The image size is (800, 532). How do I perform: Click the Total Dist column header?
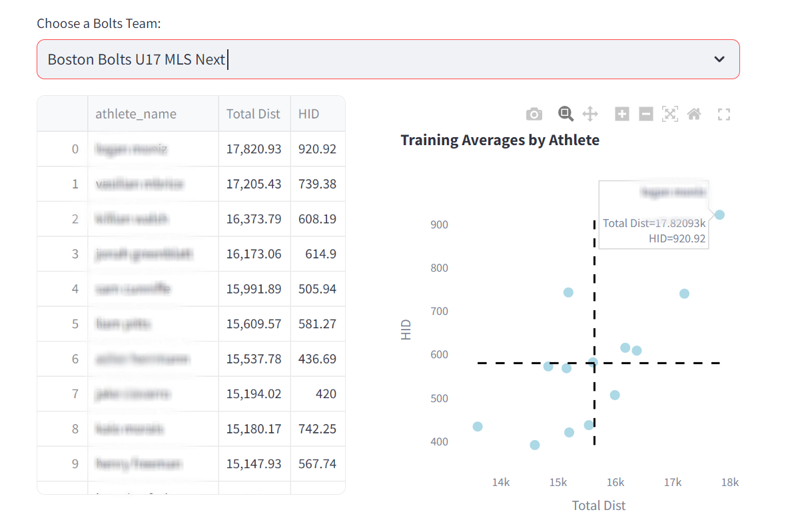(254, 113)
